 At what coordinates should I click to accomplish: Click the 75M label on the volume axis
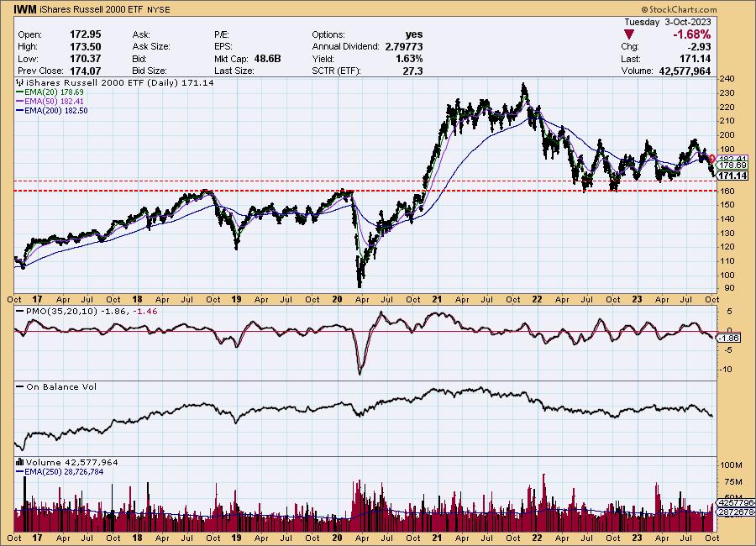point(732,482)
